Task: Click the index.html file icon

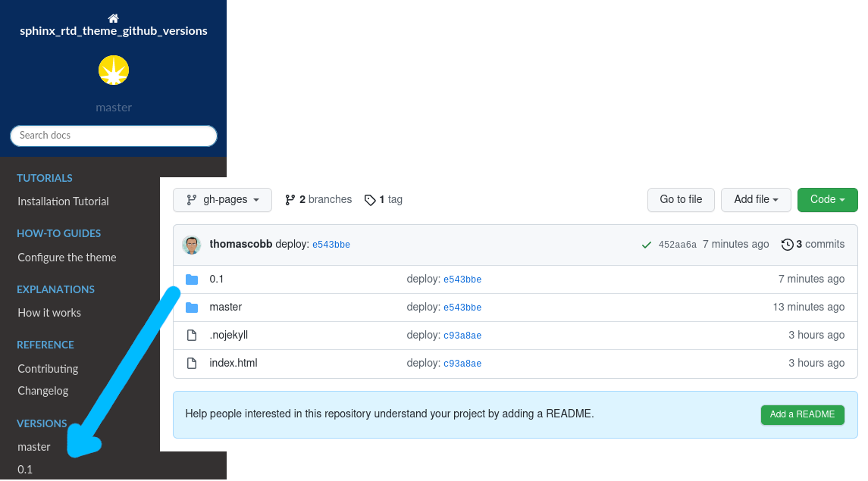Action: (x=192, y=363)
